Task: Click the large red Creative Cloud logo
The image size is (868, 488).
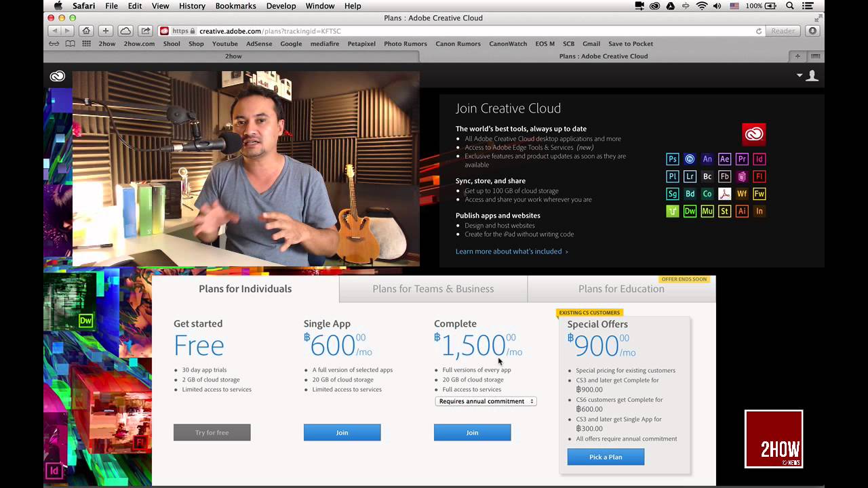Action: tap(753, 134)
